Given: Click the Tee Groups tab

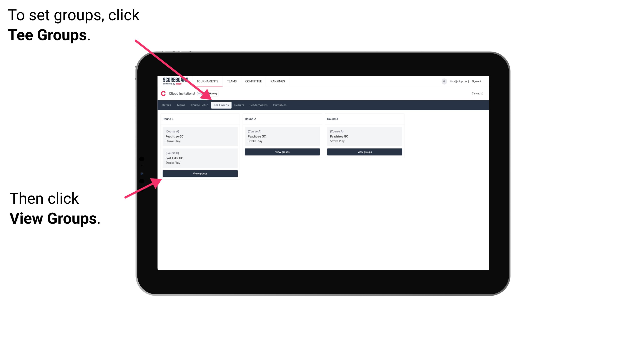Looking at the screenshot, I should pos(221,105).
